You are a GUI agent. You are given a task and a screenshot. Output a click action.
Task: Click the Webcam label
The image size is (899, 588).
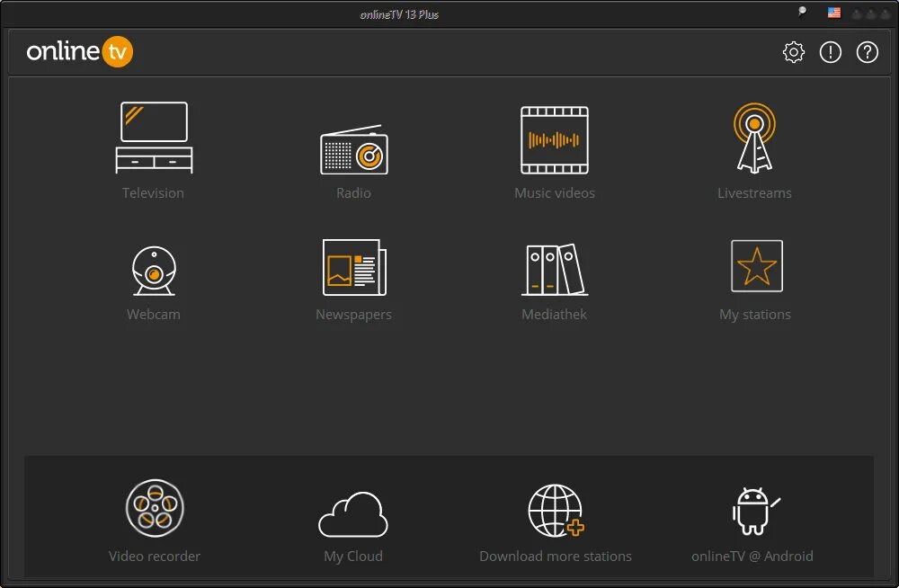point(154,315)
